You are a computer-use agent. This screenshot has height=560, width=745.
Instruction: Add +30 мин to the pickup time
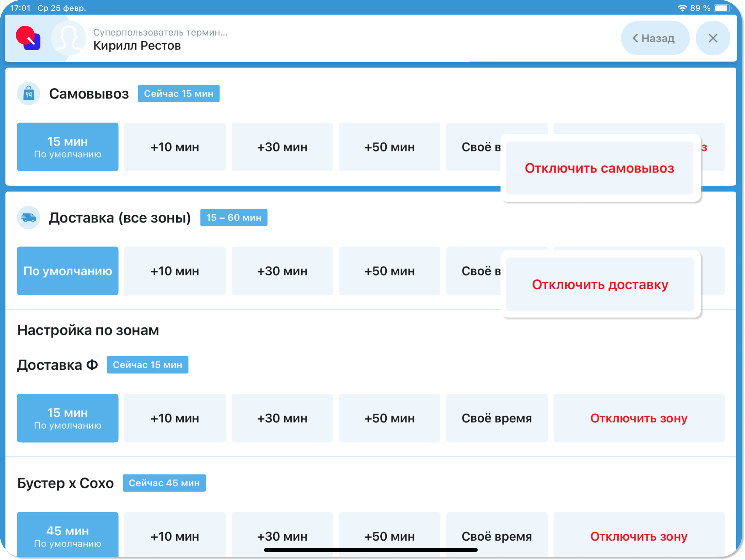(282, 147)
